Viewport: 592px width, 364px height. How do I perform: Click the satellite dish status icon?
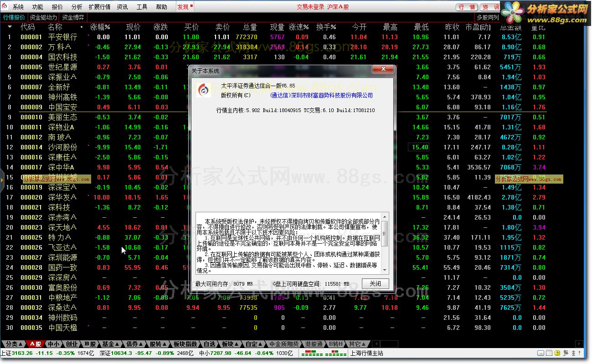[x=566, y=353]
